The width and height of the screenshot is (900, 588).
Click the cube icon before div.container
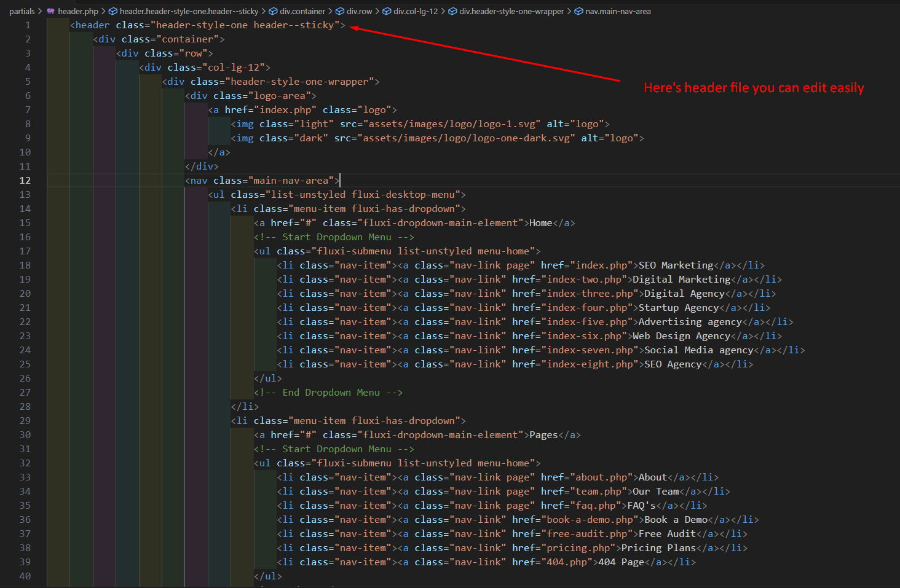tap(273, 11)
